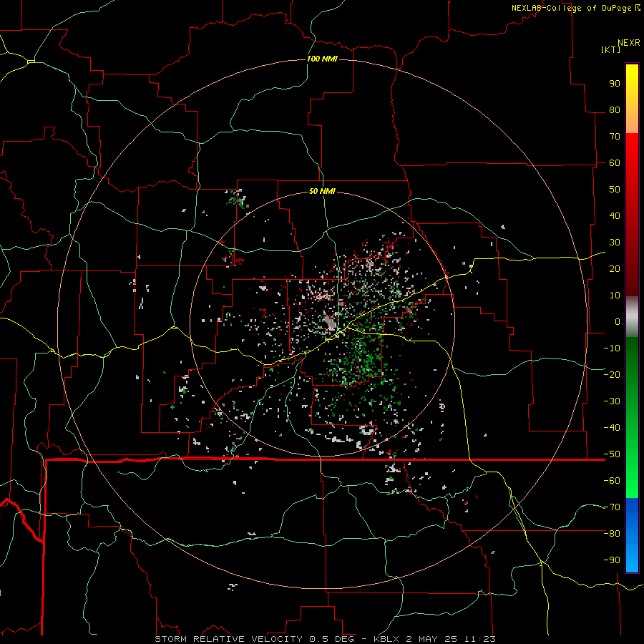Click the positive 90 tick label on the scale

tap(615, 84)
